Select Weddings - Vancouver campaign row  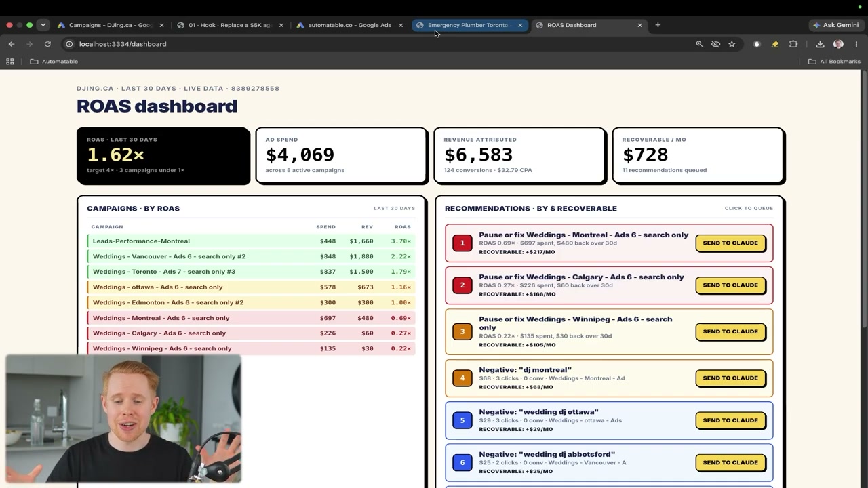(x=252, y=256)
